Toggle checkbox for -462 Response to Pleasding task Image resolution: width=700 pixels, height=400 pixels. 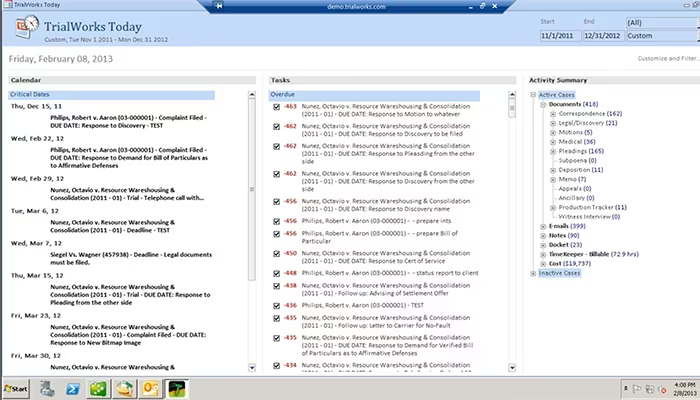(x=277, y=146)
